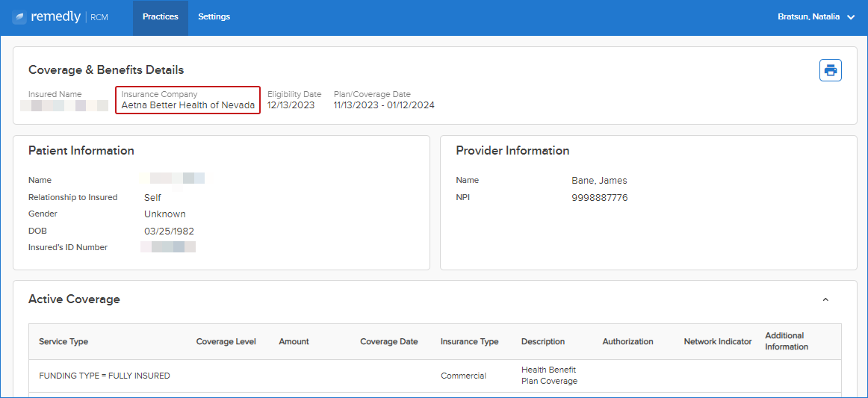This screenshot has height=398, width=868.
Task: Click the Active Coverage heading
Action: (74, 299)
